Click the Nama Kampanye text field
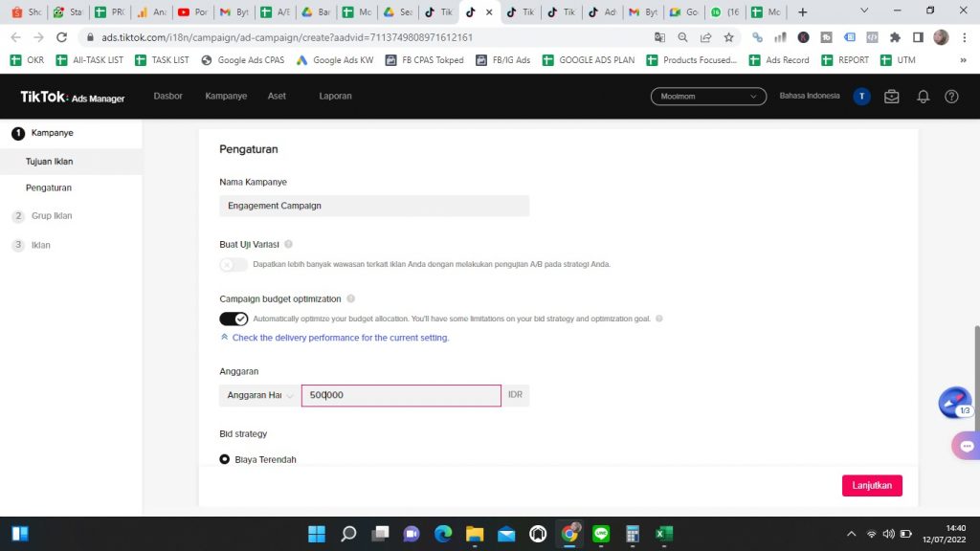 (x=373, y=206)
